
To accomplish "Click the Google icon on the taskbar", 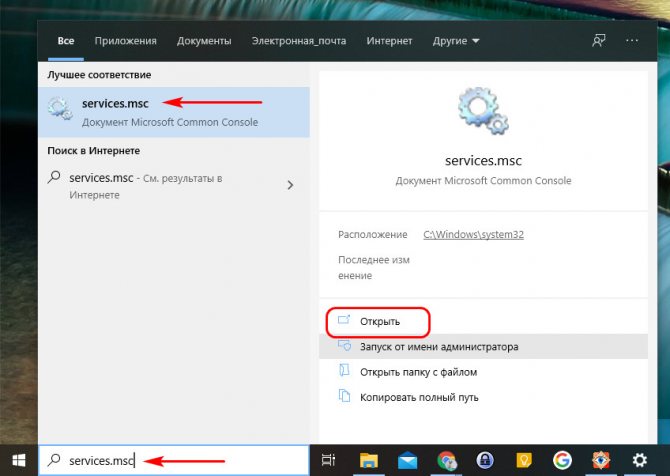I will [562, 460].
